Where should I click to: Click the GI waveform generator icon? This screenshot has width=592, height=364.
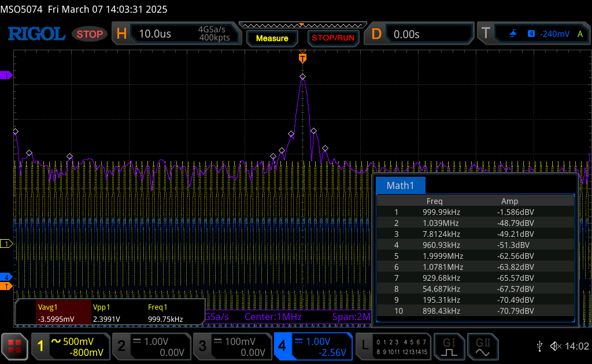tap(449, 347)
